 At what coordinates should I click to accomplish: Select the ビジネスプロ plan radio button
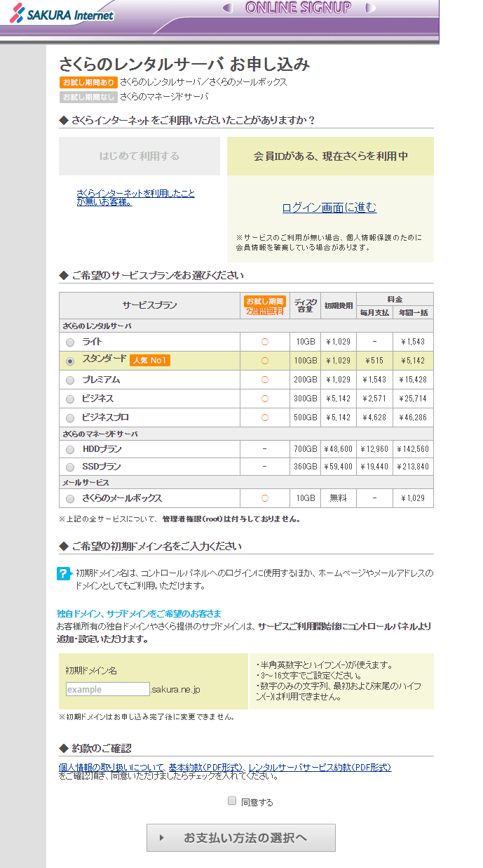69,418
